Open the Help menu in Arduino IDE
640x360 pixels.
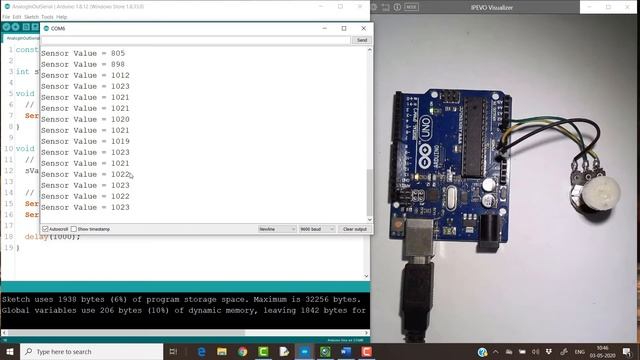tap(62, 17)
